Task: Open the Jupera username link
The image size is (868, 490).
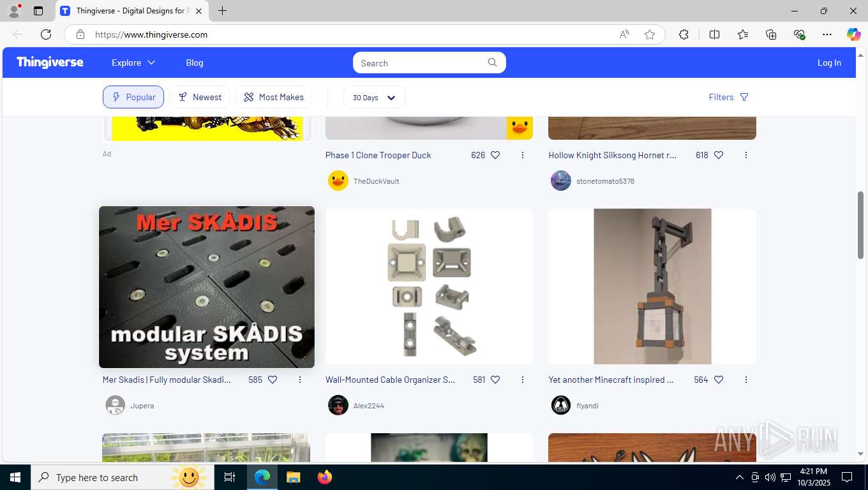Action: tap(142, 406)
